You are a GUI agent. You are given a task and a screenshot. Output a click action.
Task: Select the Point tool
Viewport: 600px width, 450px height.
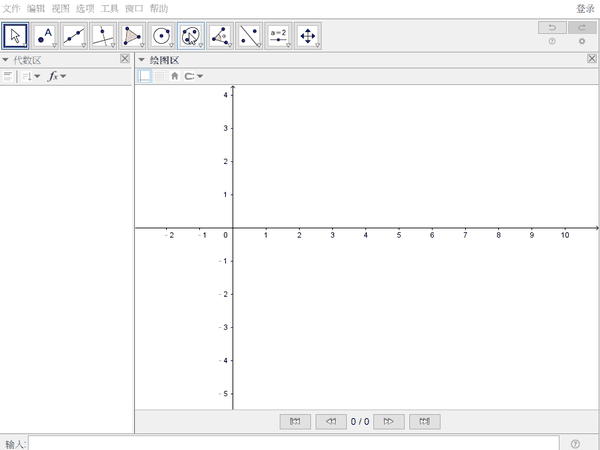click(45, 36)
